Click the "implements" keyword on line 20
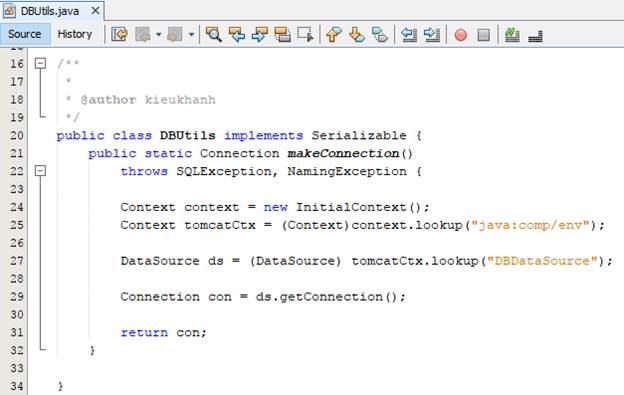 click(263, 136)
